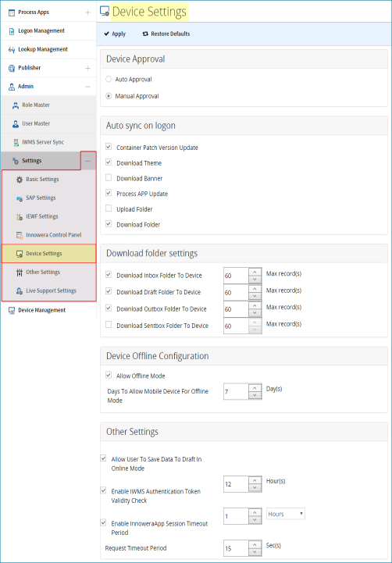
Task: Toggle the Download Theme checkbox
Action: [x=109, y=162]
